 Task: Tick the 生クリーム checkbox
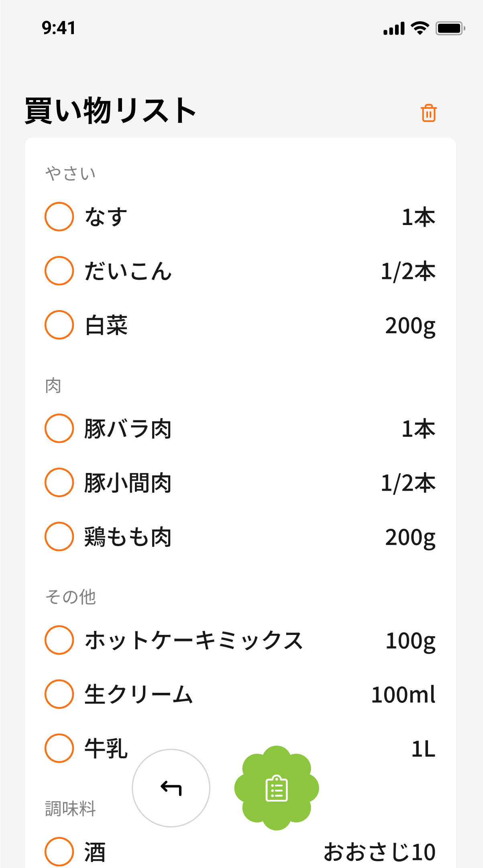pyautogui.click(x=59, y=694)
